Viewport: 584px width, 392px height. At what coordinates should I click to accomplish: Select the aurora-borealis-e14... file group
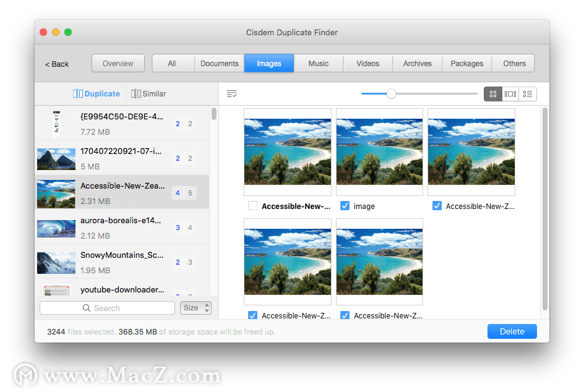(x=122, y=228)
